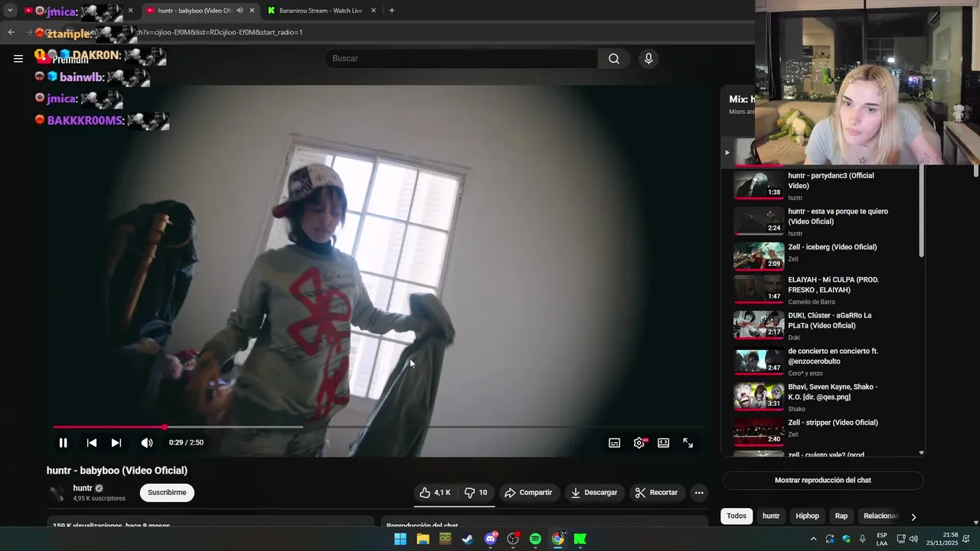
Task: Click the Buscar search field
Action: [461, 58]
